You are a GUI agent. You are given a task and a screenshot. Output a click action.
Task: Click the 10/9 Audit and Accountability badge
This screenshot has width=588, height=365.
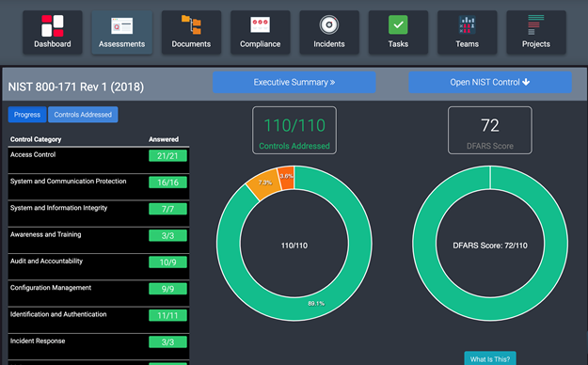(x=167, y=262)
